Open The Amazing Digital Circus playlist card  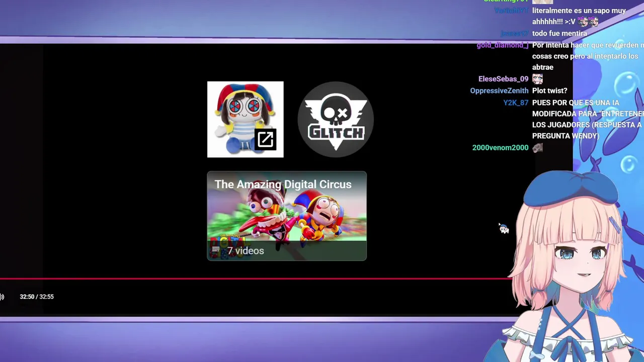tap(287, 216)
